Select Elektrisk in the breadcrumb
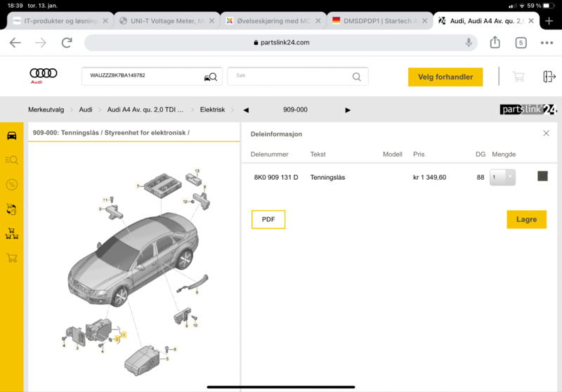The width and height of the screenshot is (562, 392). tap(212, 110)
